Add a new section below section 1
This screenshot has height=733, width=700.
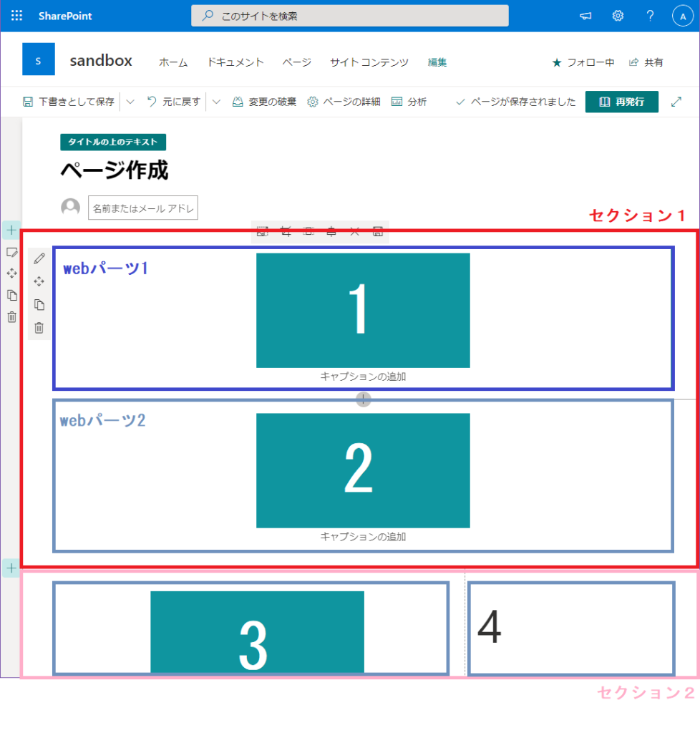11,568
